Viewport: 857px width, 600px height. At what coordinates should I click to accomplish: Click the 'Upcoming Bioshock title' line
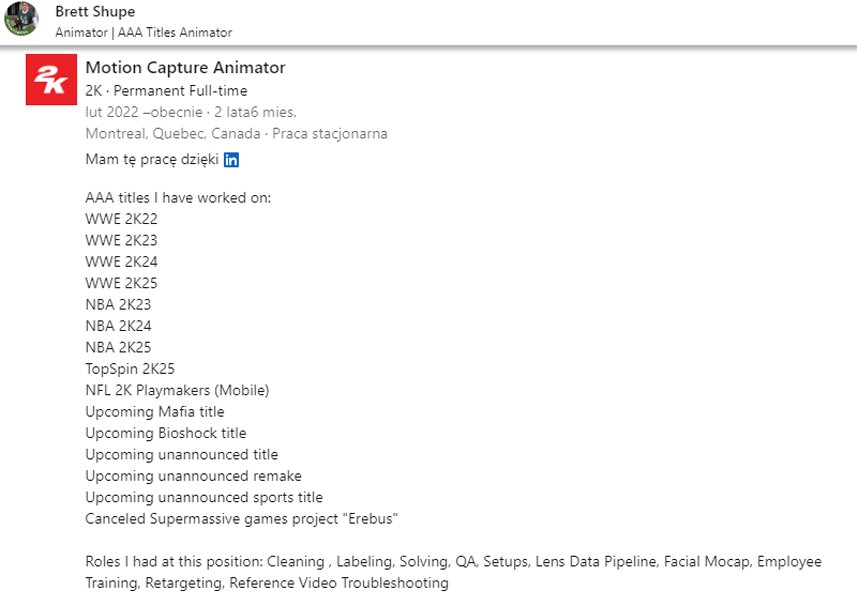(165, 433)
